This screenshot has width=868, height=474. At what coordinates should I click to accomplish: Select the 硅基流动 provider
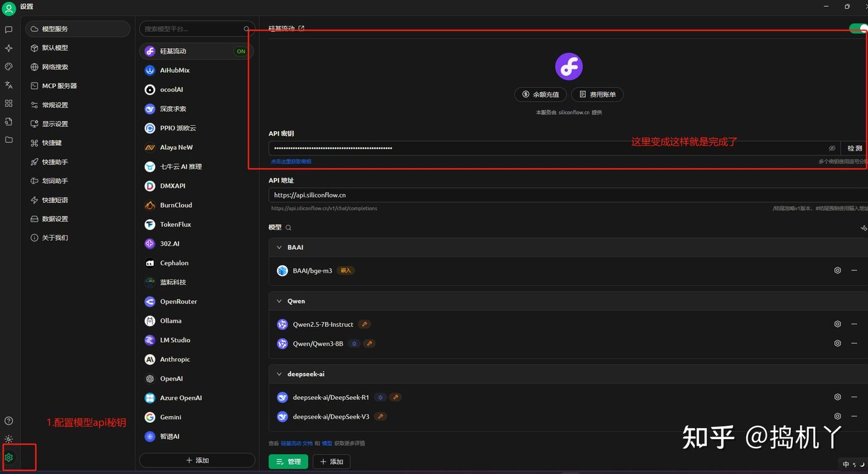click(197, 51)
